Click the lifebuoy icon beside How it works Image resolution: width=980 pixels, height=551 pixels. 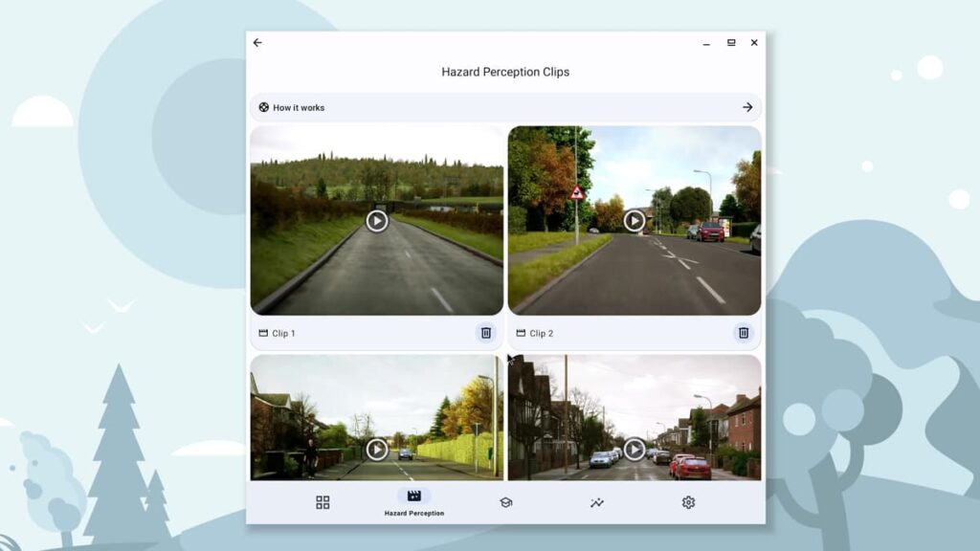pyautogui.click(x=264, y=107)
